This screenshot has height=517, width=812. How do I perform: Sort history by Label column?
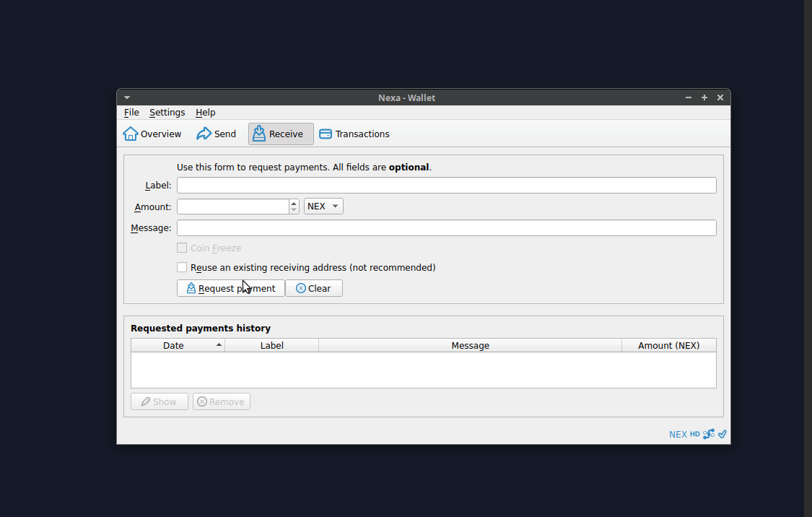[x=272, y=346]
